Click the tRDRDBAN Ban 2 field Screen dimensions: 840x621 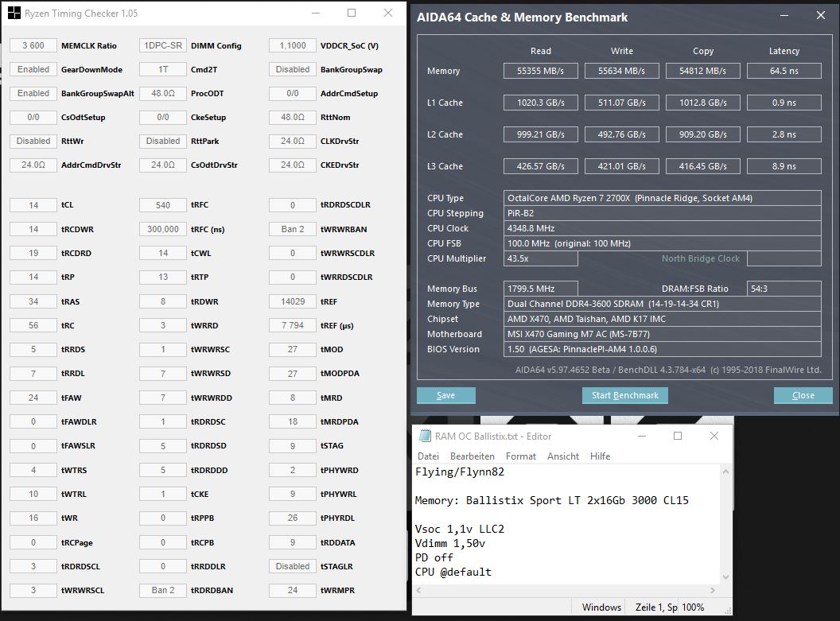coord(163,590)
